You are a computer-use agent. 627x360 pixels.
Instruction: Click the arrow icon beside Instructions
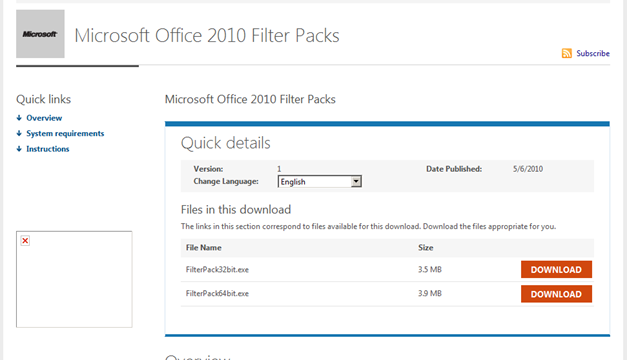click(x=19, y=149)
